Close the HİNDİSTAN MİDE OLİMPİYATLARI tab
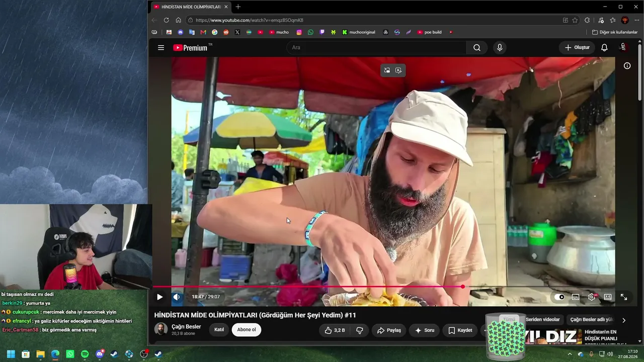The width and height of the screenshot is (644, 362). (226, 7)
